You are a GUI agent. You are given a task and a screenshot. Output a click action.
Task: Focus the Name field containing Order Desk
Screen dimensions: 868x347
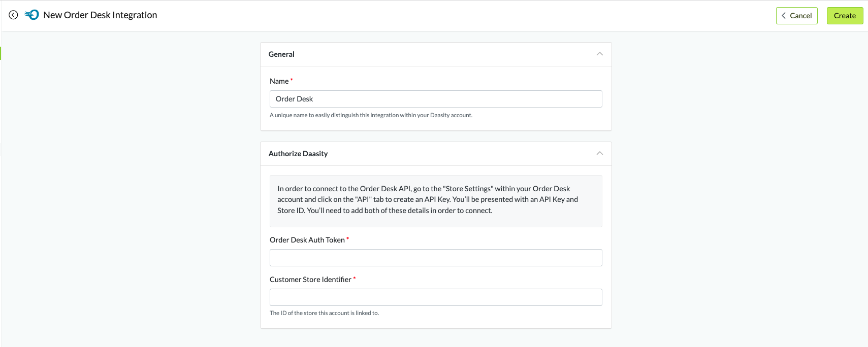click(x=435, y=99)
